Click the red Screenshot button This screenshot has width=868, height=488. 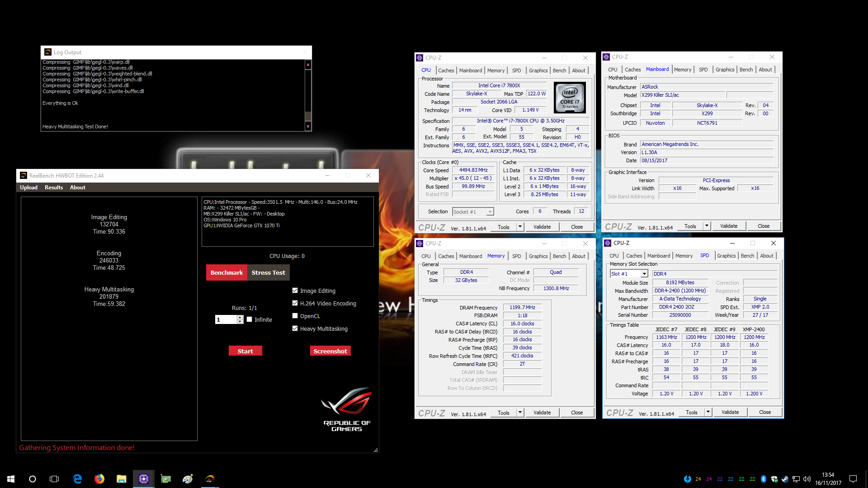[330, 351]
